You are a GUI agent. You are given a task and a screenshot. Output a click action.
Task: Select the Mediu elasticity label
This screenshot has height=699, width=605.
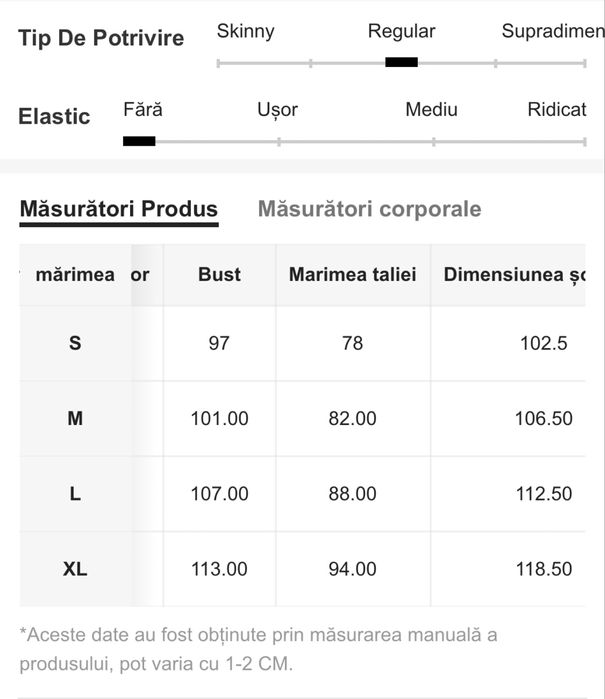coord(431,109)
